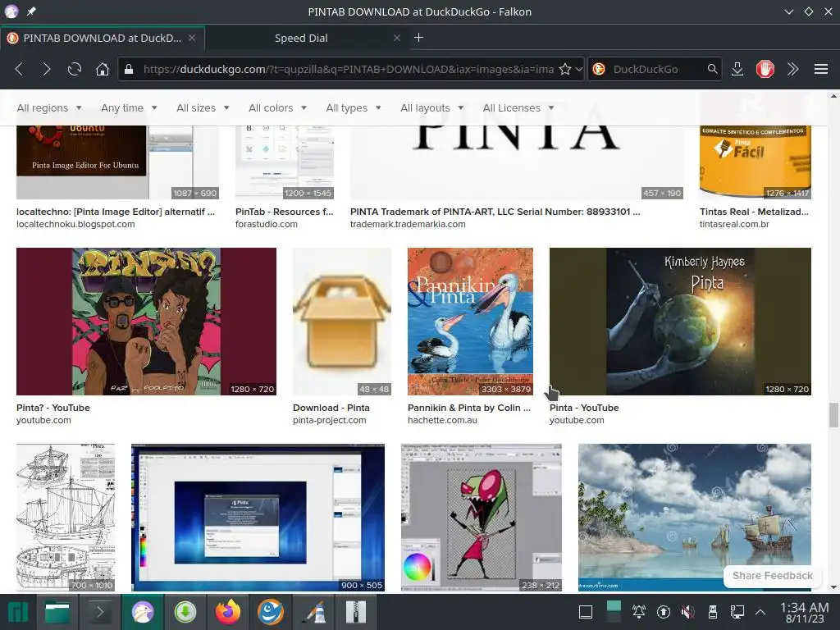Click the page vertical scrollbar handle

[833, 415]
